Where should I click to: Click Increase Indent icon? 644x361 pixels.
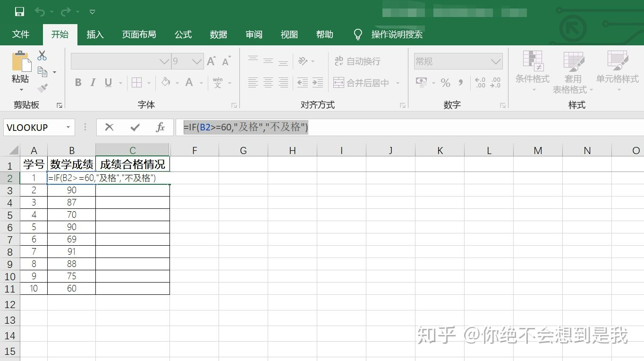point(318,83)
